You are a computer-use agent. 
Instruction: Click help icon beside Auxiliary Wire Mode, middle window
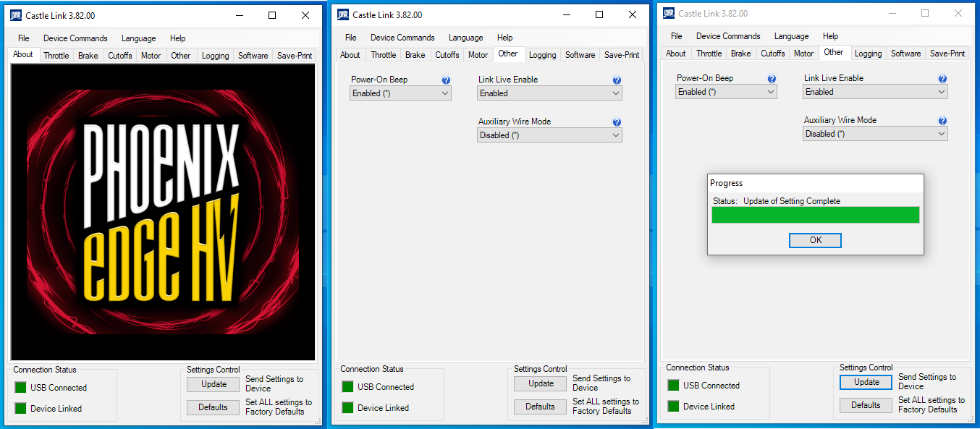617,123
